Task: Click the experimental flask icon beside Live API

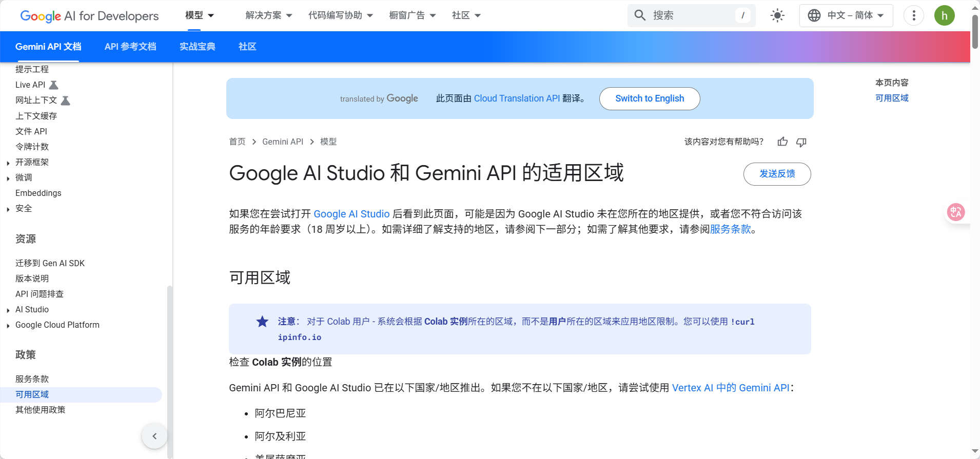Action: (54, 85)
